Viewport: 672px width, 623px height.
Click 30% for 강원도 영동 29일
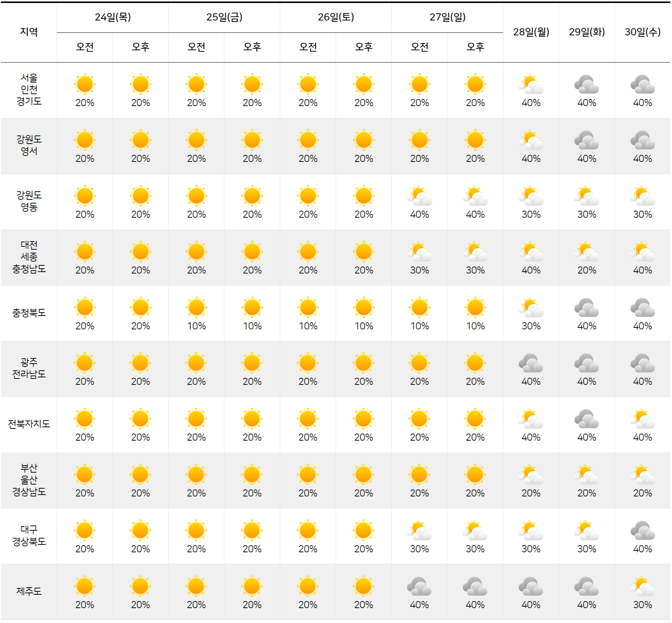(587, 214)
